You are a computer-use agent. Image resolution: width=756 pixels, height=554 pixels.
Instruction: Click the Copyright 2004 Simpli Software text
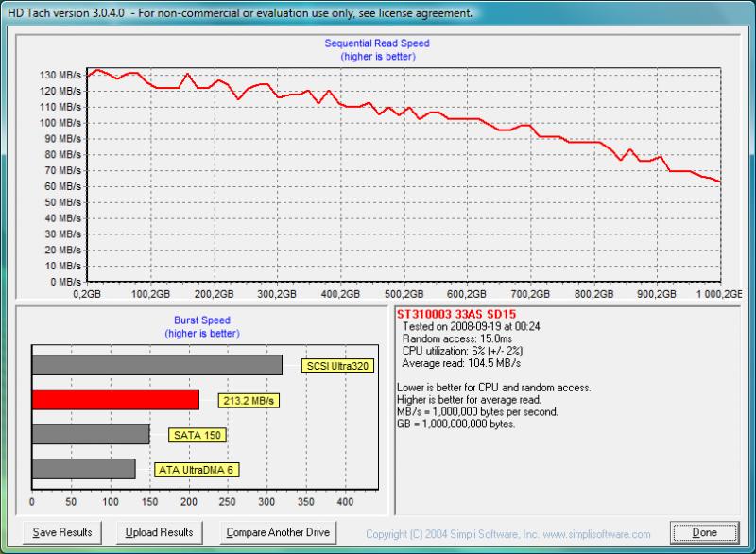coord(452,534)
